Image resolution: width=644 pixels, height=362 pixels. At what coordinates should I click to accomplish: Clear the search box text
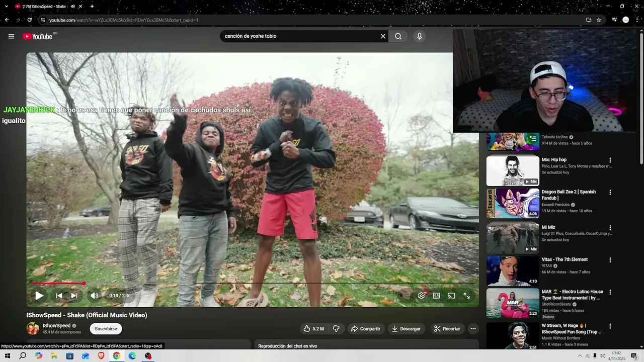pos(383,36)
